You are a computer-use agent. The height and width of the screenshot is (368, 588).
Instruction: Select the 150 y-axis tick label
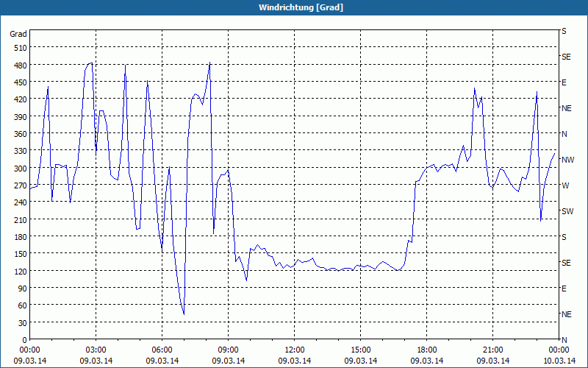[21, 254]
